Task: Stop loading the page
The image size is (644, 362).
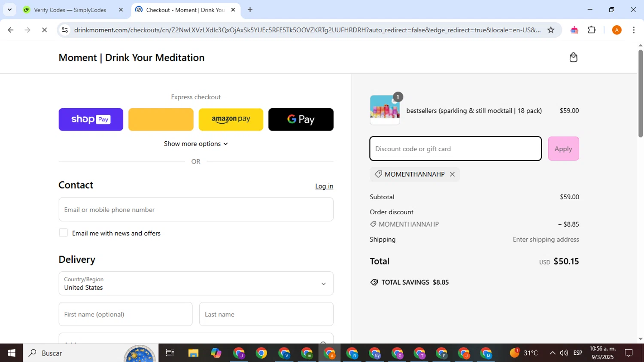Action: pos(45,30)
